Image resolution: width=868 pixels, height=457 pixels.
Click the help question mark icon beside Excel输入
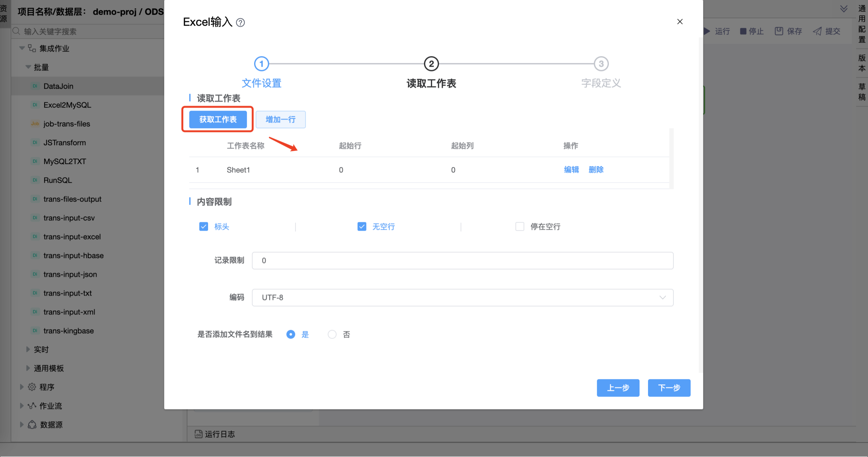pos(240,23)
